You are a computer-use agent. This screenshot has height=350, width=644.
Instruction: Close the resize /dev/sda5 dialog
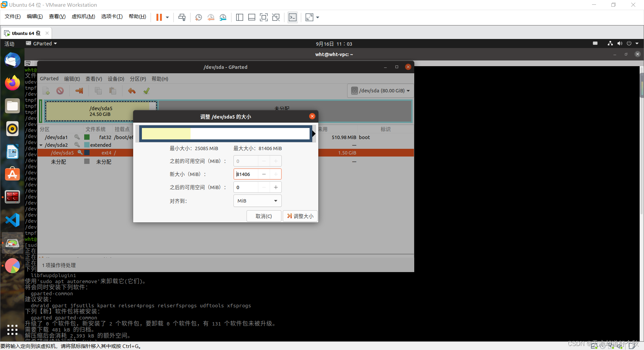pos(312,116)
